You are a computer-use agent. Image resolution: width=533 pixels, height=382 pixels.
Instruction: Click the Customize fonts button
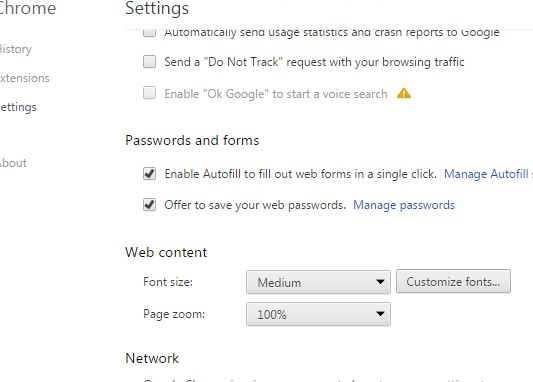(453, 281)
